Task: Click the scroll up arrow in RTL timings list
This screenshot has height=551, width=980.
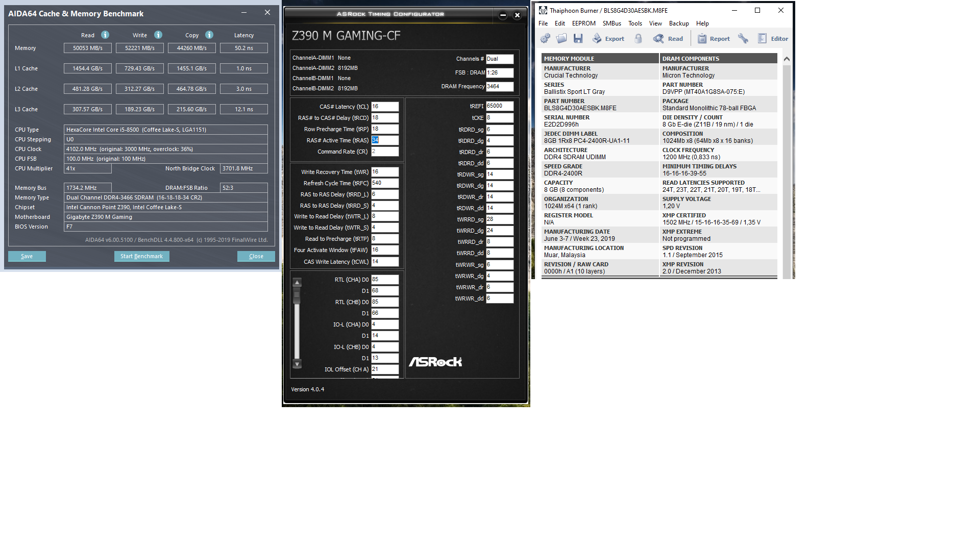Action: click(297, 282)
